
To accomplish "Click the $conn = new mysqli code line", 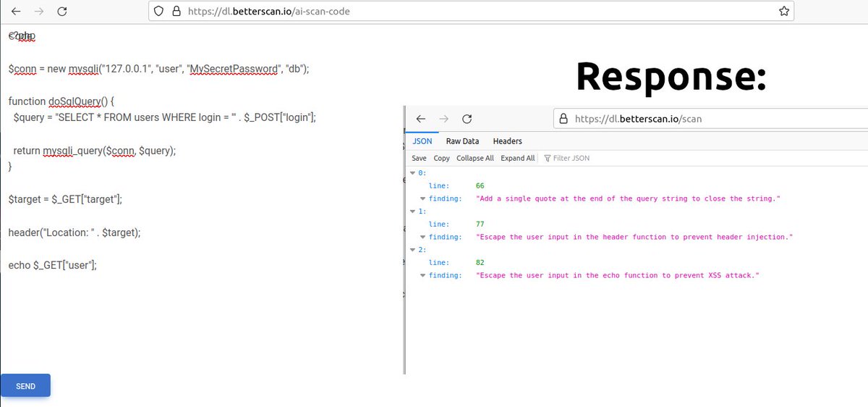I will pyautogui.click(x=158, y=70).
